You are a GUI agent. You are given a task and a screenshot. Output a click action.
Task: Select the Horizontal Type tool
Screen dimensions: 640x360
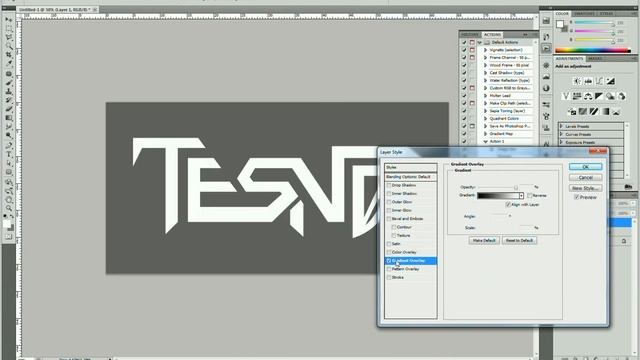tap(9, 155)
